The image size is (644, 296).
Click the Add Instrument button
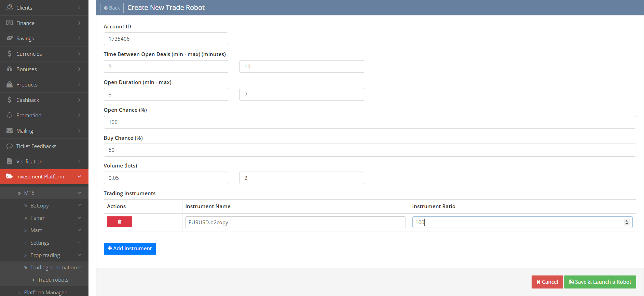[x=130, y=248]
